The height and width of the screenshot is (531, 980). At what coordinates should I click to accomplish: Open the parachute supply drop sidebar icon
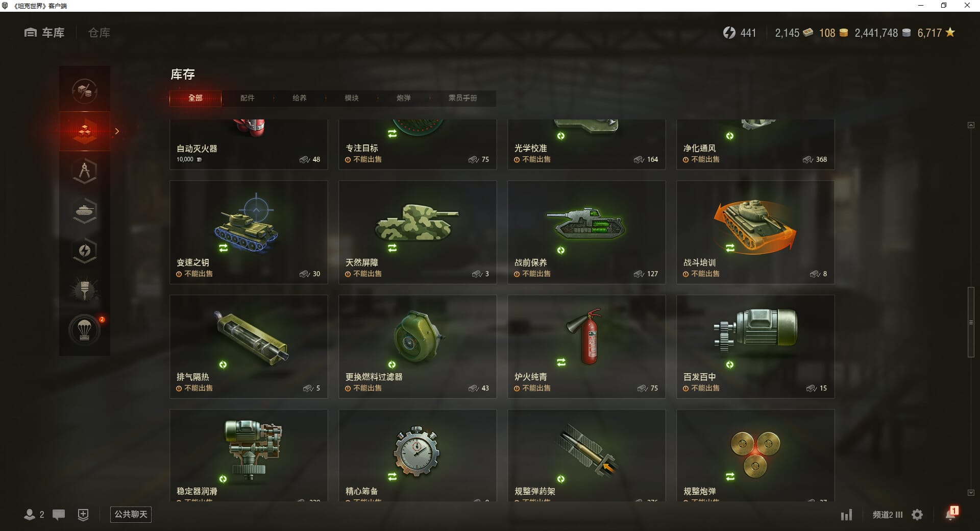pos(85,330)
